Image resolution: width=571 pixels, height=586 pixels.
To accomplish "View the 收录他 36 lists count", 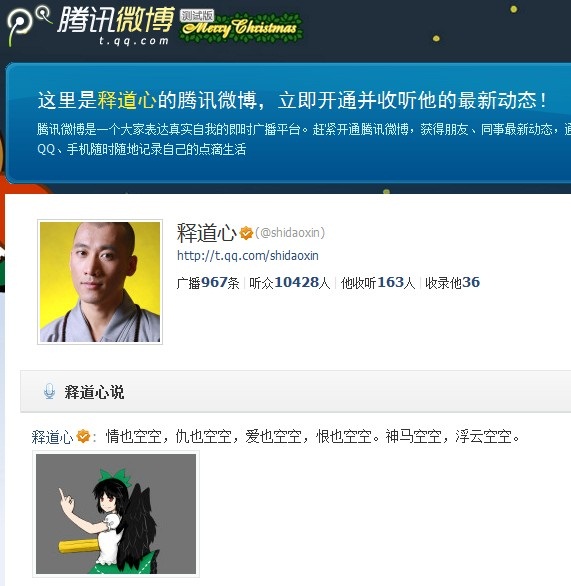I will click(453, 283).
